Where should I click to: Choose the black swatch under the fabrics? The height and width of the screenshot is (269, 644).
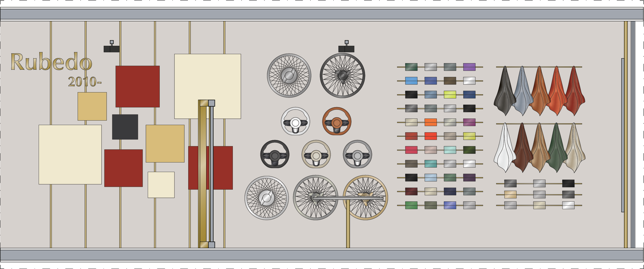pos(568,183)
